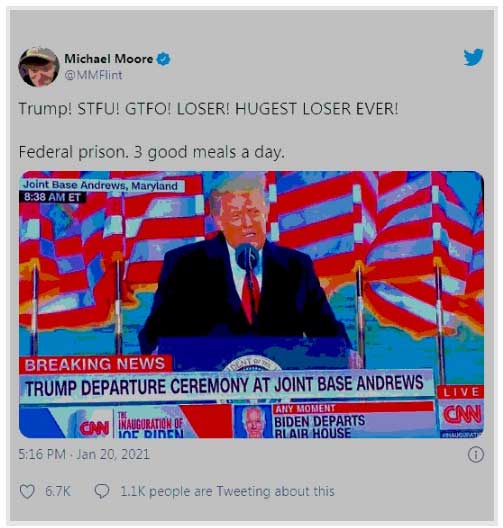The width and height of the screenshot is (503, 528).
Task: Open Michael Moore's profile avatar
Action: 39,67
